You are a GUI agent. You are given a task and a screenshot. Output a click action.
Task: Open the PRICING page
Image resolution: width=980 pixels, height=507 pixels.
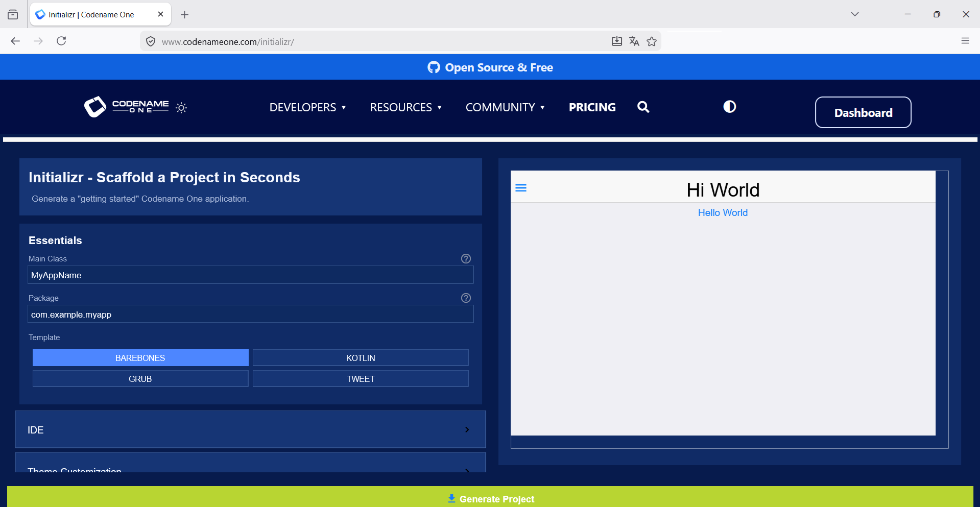tap(592, 107)
